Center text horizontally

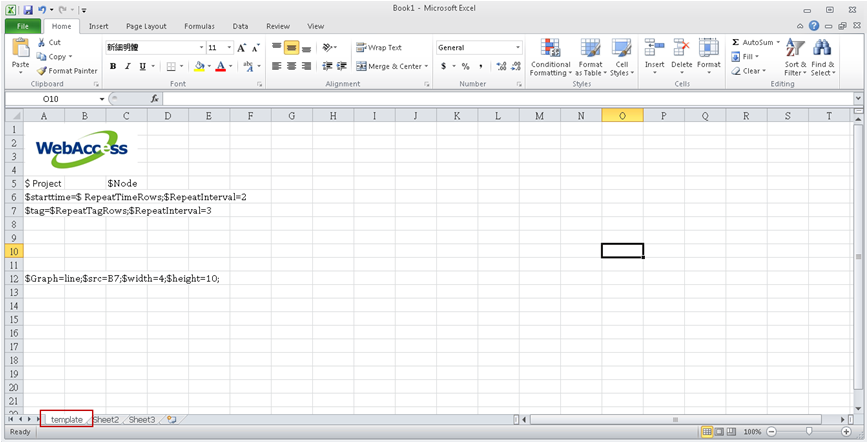point(292,66)
